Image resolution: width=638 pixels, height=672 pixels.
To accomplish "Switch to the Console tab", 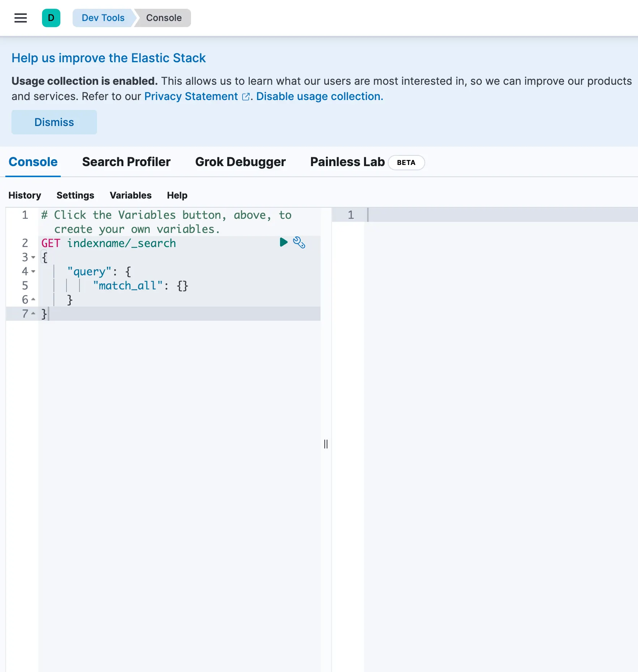I will pyautogui.click(x=33, y=162).
